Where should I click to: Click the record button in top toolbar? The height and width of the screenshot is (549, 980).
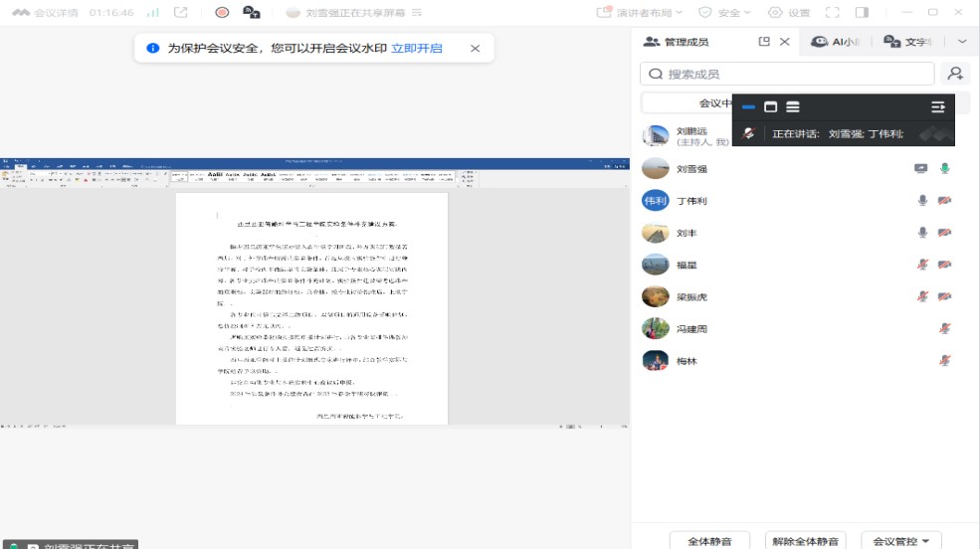(x=222, y=13)
